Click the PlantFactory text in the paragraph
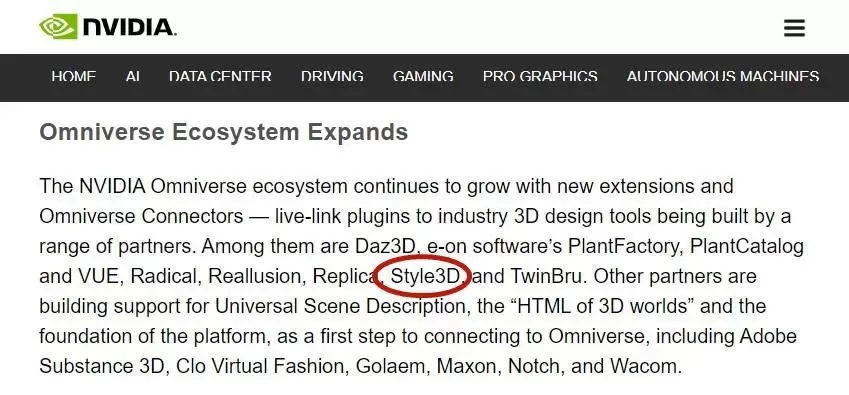 click(623, 247)
